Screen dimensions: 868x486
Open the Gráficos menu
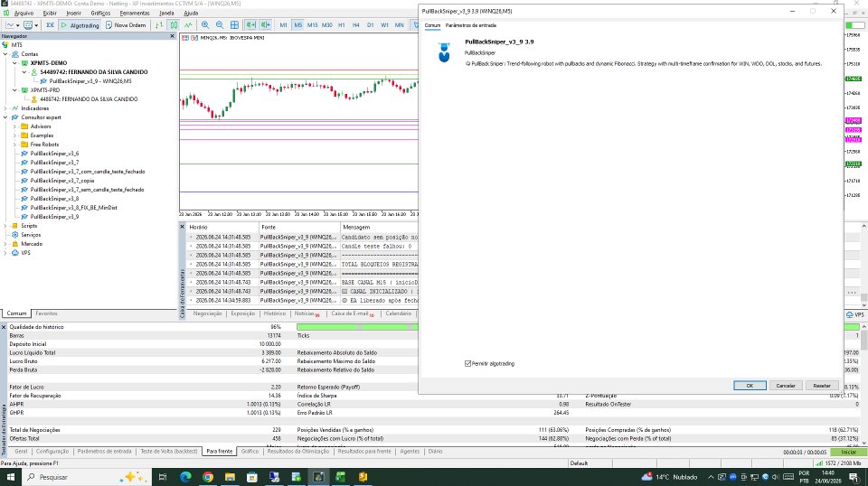click(100, 13)
